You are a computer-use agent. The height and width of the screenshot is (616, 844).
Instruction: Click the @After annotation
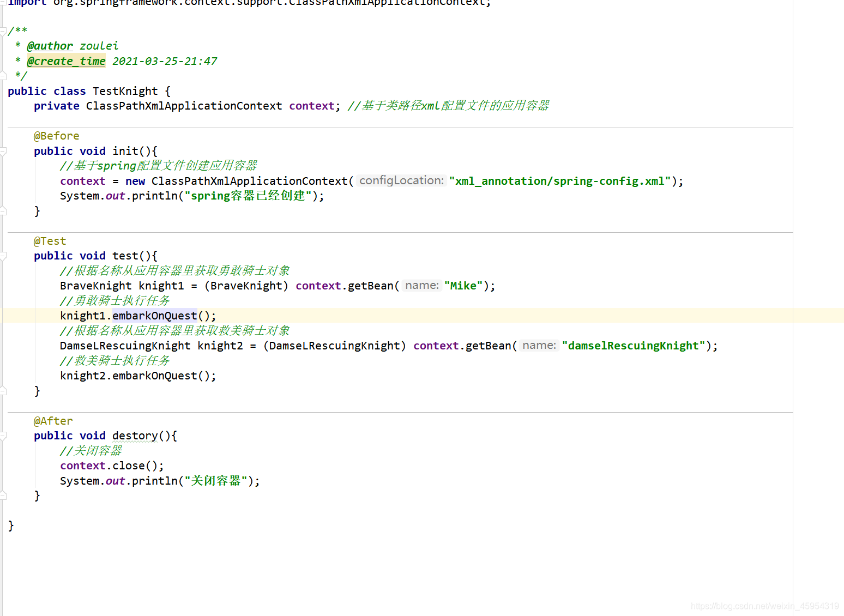(x=53, y=421)
